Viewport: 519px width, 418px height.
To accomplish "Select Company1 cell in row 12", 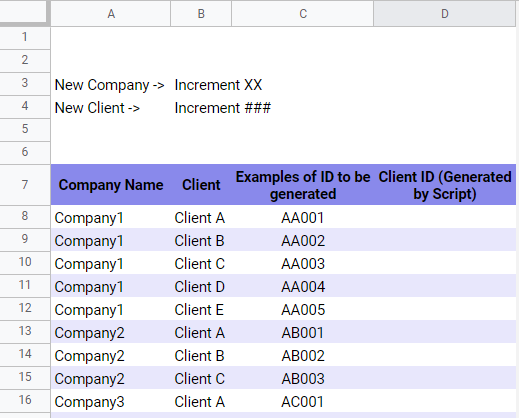I will 111,309.
